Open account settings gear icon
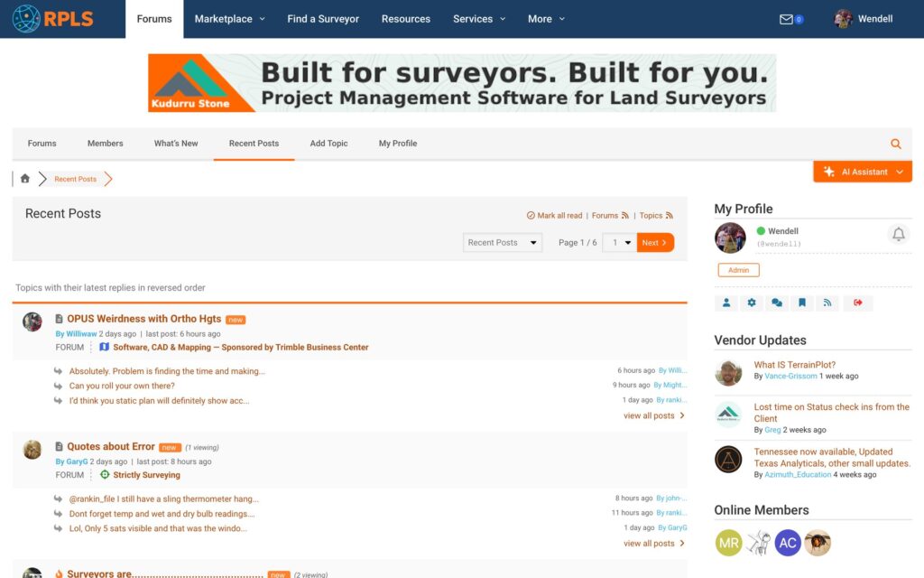 pyautogui.click(x=752, y=303)
